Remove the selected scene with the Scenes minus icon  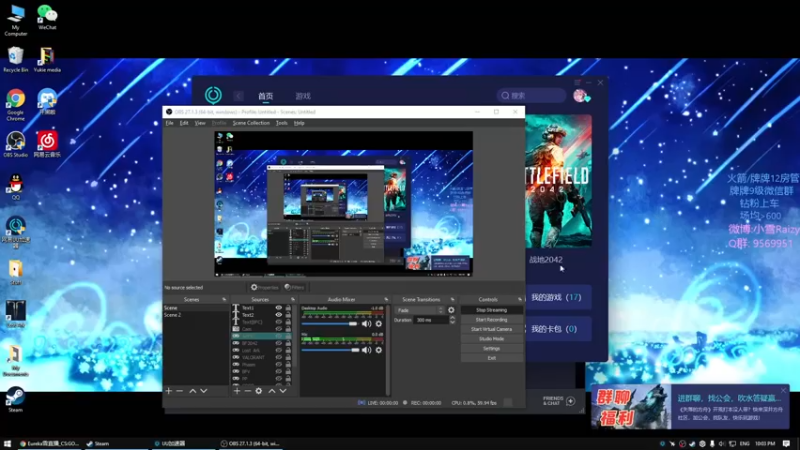pyautogui.click(x=180, y=391)
